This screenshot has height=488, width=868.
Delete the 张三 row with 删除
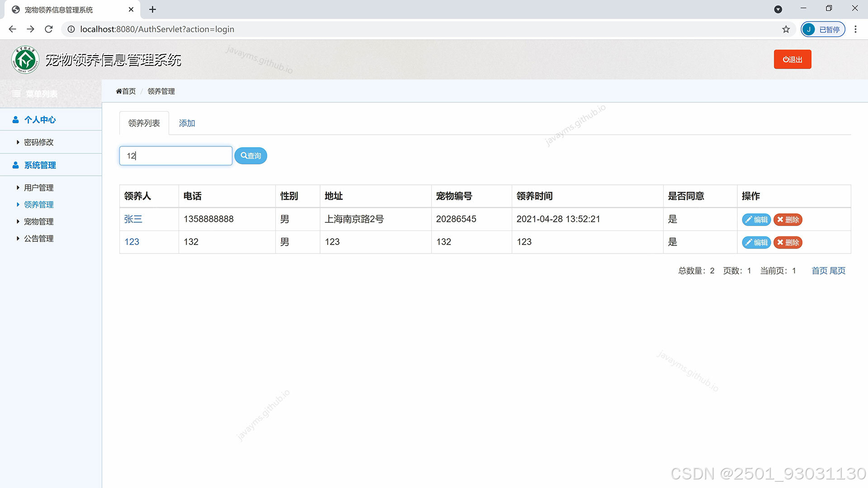pos(788,220)
